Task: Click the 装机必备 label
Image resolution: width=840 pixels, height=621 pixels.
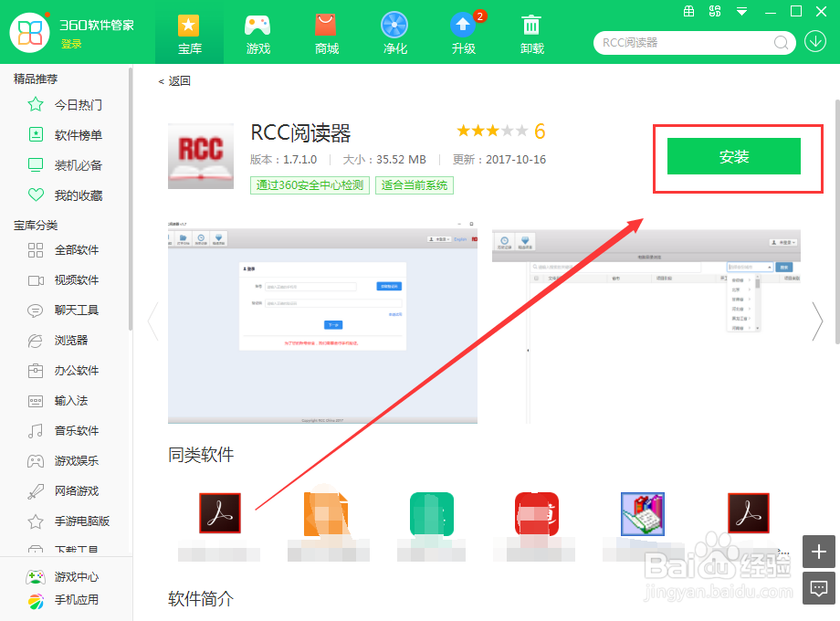Action: (x=79, y=165)
